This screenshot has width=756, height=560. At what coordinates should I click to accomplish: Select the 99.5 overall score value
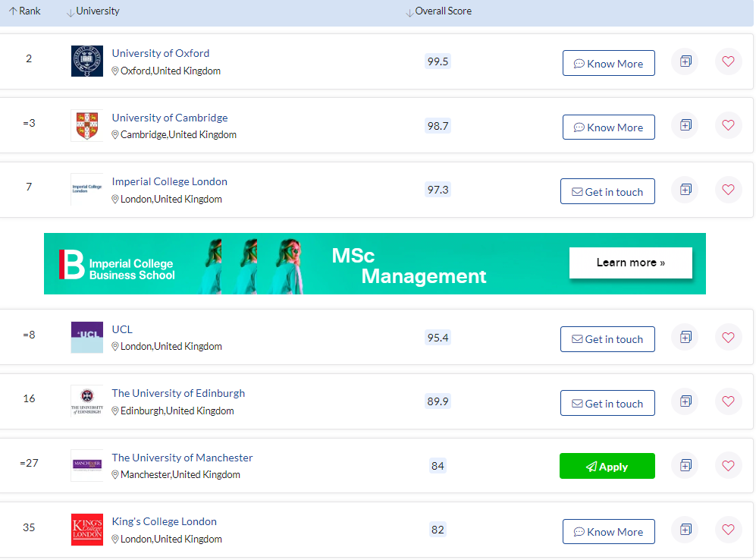pyautogui.click(x=438, y=61)
